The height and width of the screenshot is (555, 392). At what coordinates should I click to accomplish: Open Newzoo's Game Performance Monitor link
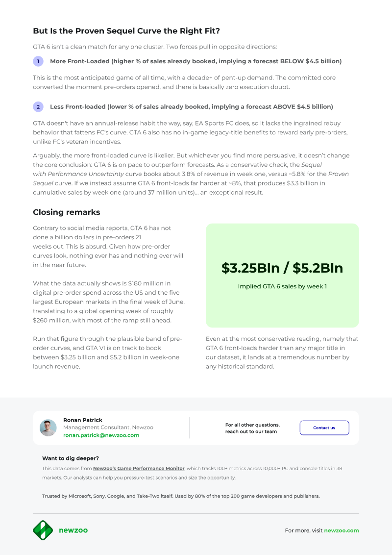click(139, 468)
